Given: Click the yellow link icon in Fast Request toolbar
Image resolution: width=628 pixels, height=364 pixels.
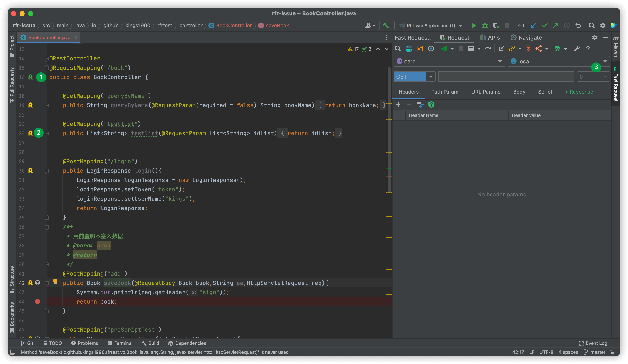Looking at the screenshot, I should point(512,49).
